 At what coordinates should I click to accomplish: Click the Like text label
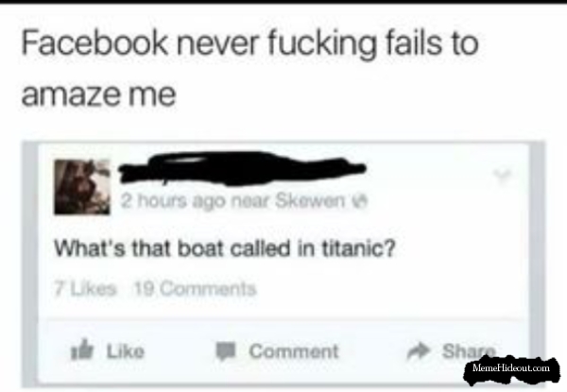125,351
